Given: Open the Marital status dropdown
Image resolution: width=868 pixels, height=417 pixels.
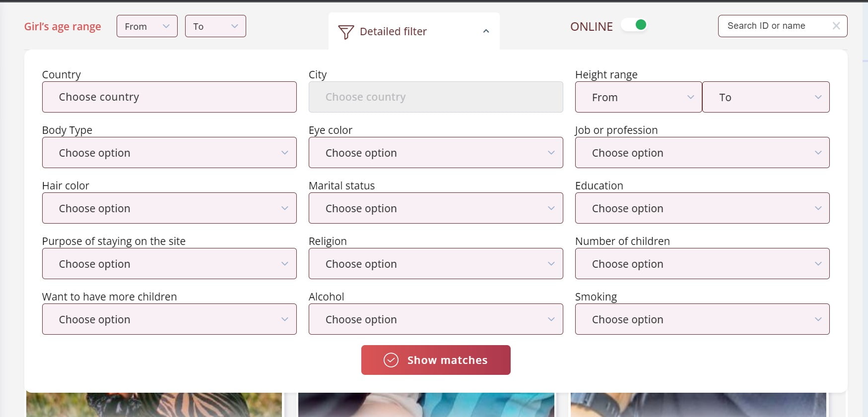Looking at the screenshot, I should click(436, 208).
